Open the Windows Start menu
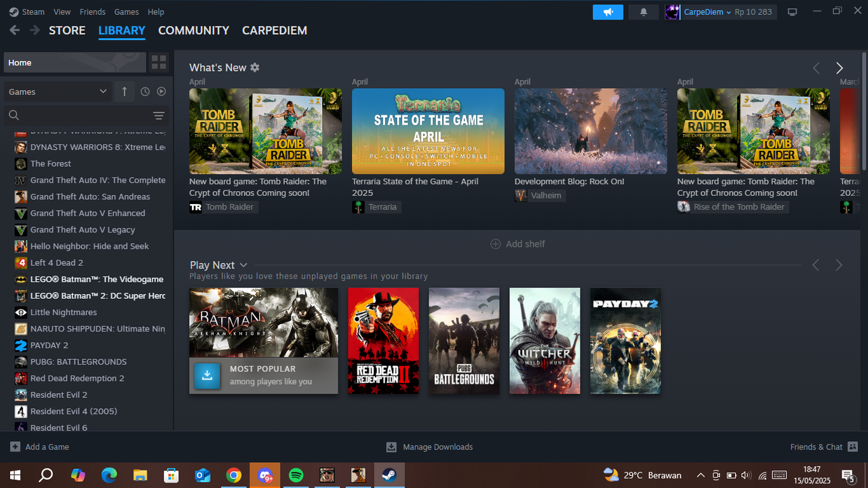Viewport: 868px width, 488px height. pos(15,475)
